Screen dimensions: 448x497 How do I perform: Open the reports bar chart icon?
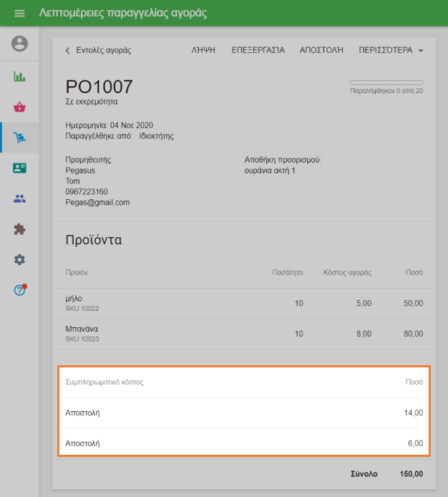[20, 77]
